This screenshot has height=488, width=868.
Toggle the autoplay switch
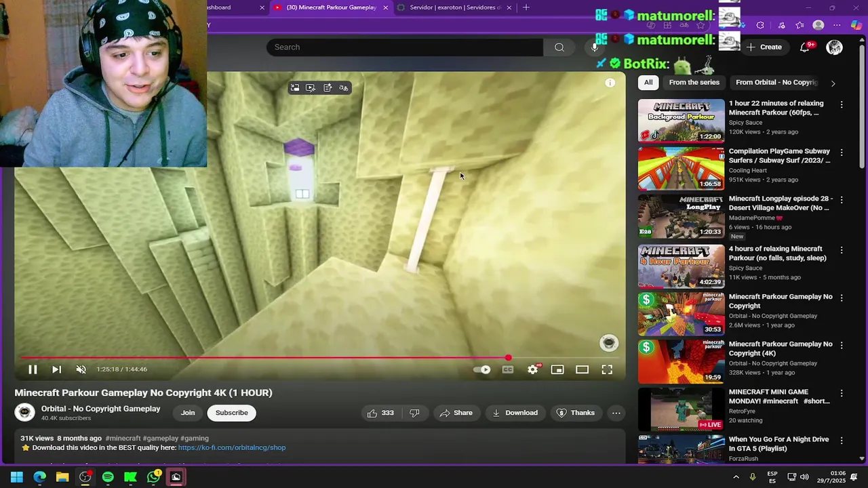click(482, 369)
